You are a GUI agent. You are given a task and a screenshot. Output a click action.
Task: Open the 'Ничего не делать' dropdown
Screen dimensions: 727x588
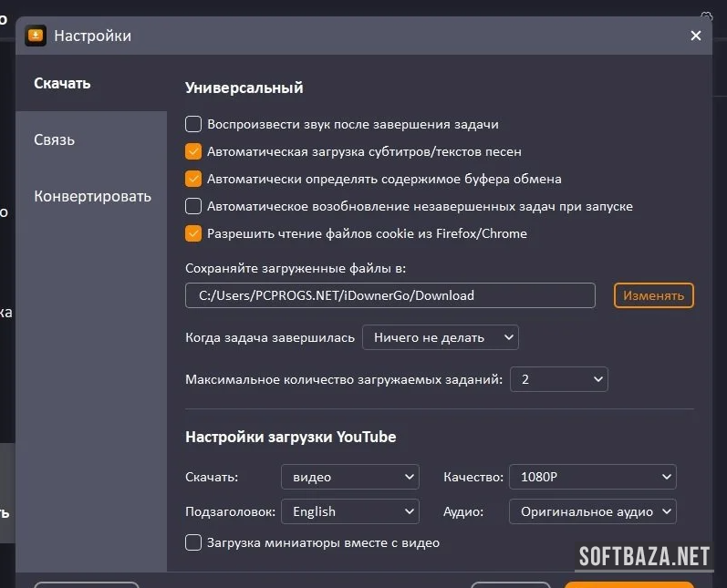point(440,337)
